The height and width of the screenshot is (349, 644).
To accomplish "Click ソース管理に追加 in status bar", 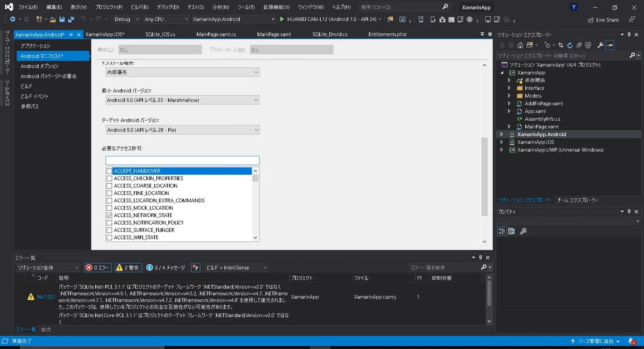I will click(595, 341).
